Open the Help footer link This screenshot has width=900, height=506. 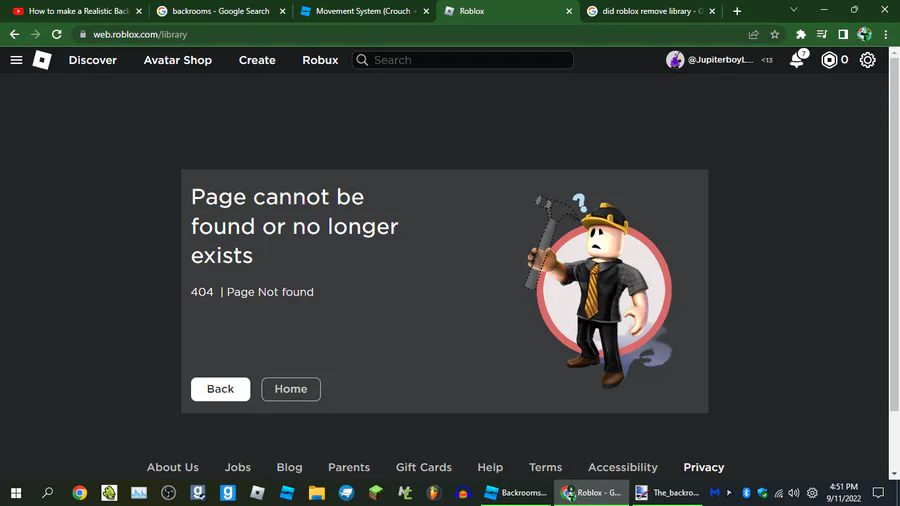490,467
